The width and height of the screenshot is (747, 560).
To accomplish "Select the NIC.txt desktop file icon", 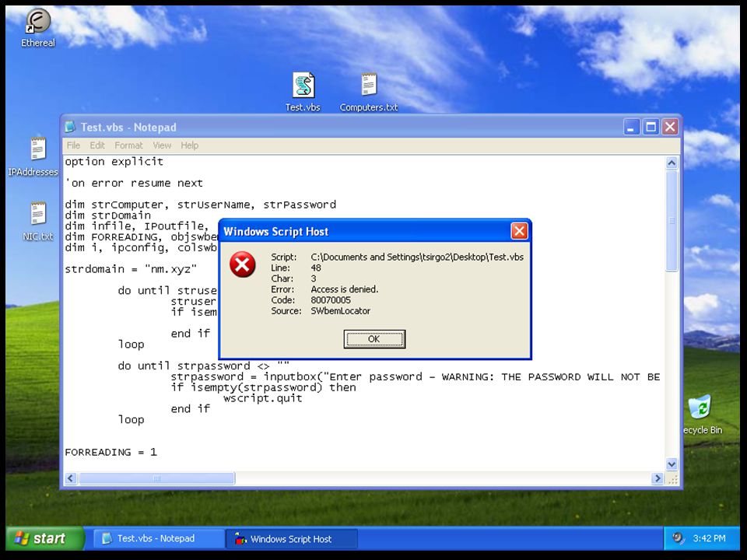I will [37, 221].
